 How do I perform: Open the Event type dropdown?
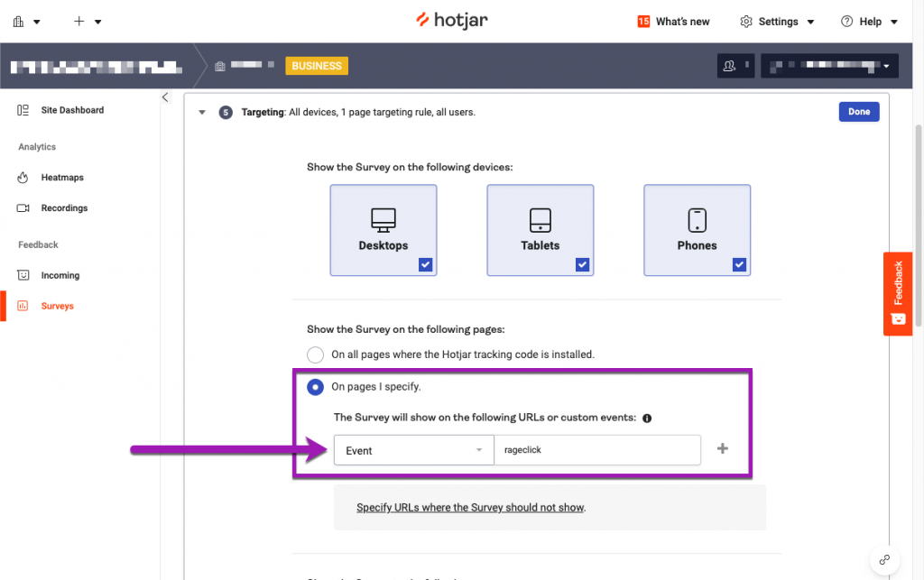pos(413,449)
